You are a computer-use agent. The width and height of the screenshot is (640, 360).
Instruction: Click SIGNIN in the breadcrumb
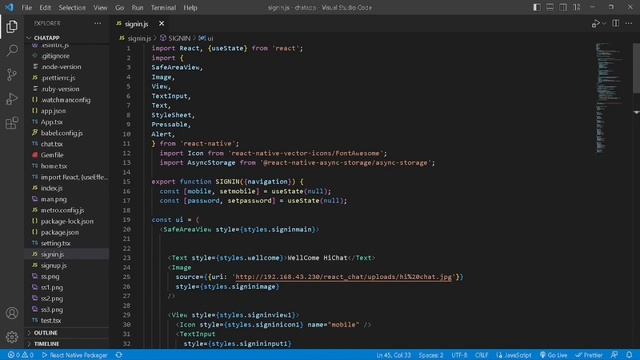click(x=179, y=38)
